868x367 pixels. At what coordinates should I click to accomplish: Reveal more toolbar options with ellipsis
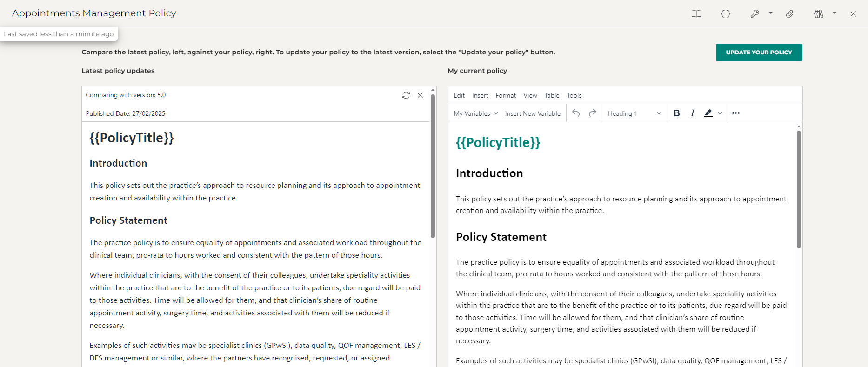735,113
